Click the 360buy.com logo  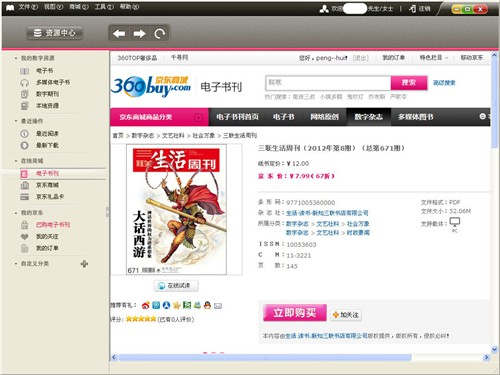(x=151, y=86)
